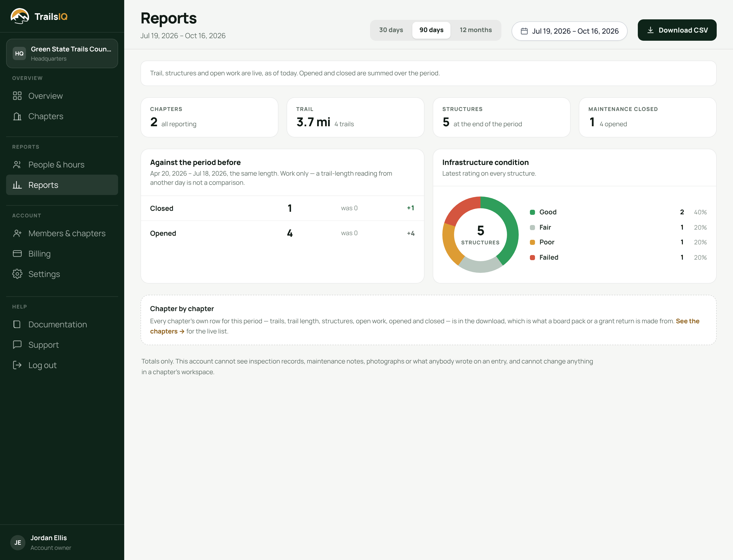Click the gray Fair legend swatch
733x560 pixels.
click(x=532, y=227)
